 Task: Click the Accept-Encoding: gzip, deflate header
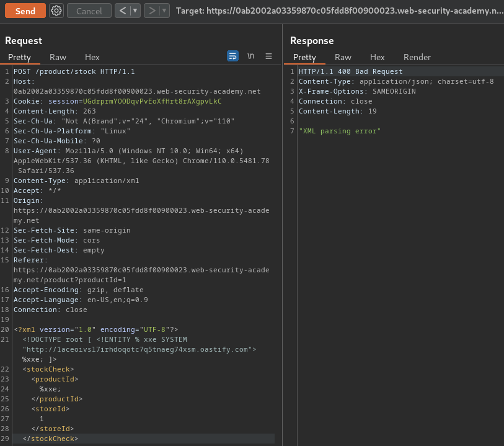point(79,290)
